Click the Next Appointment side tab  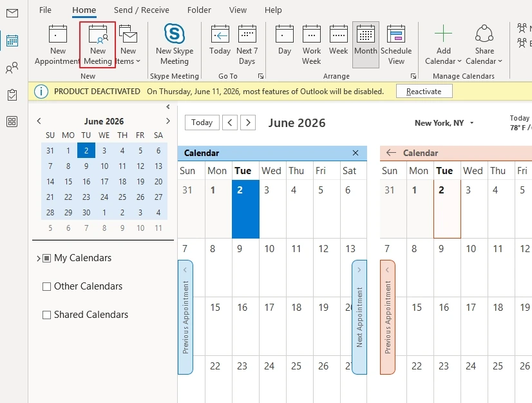click(x=359, y=317)
